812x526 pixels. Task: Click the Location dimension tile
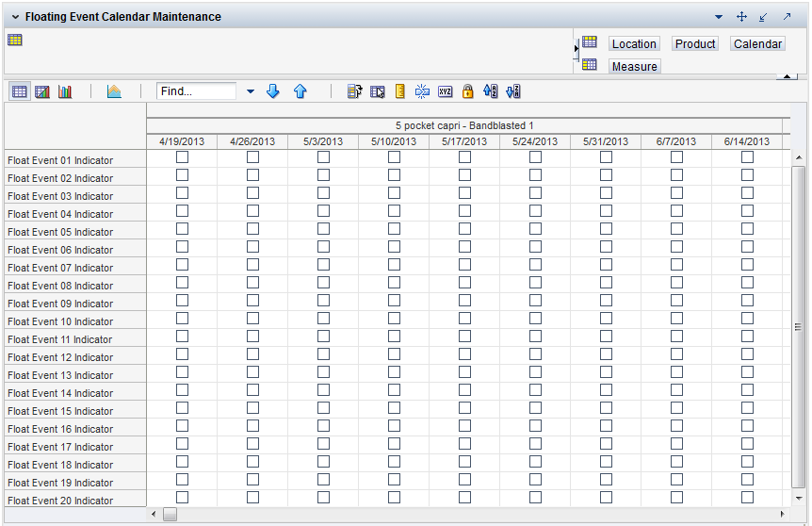[634, 44]
